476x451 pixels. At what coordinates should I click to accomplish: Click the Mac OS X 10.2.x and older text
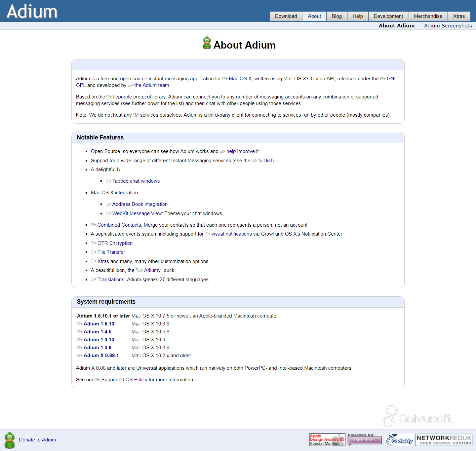pos(161,356)
